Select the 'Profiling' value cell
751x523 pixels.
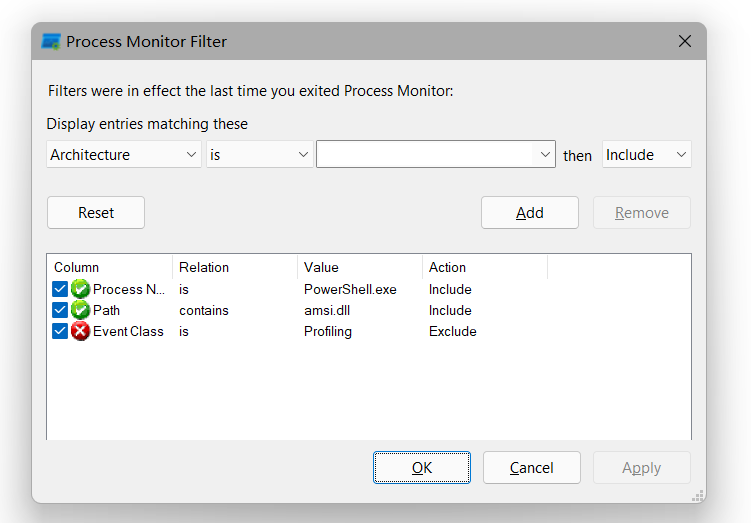(x=328, y=331)
